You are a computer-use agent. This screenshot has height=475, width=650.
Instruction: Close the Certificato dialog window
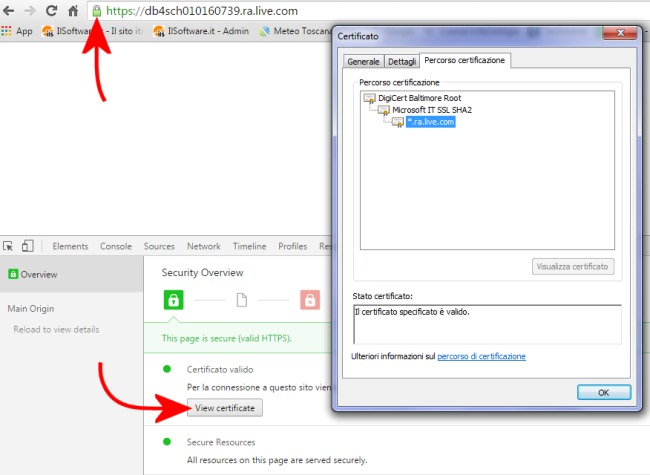[x=620, y=33]
